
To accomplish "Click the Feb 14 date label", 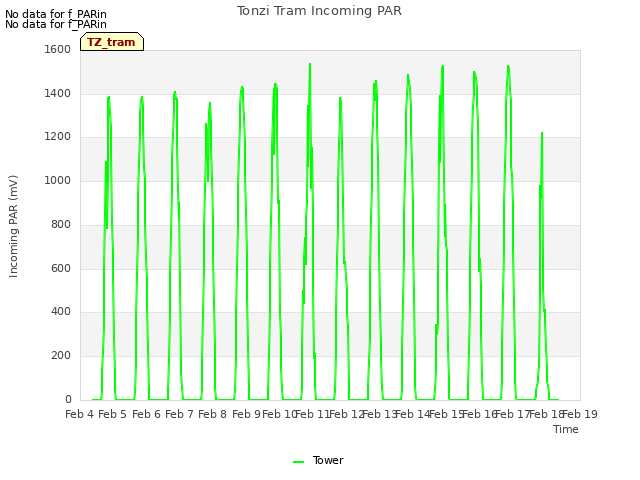I will coord(413,414).
